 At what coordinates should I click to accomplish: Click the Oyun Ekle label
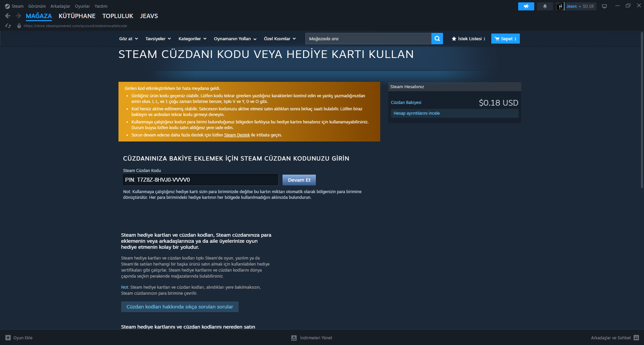pyautogui.click(x=23, y=338)
